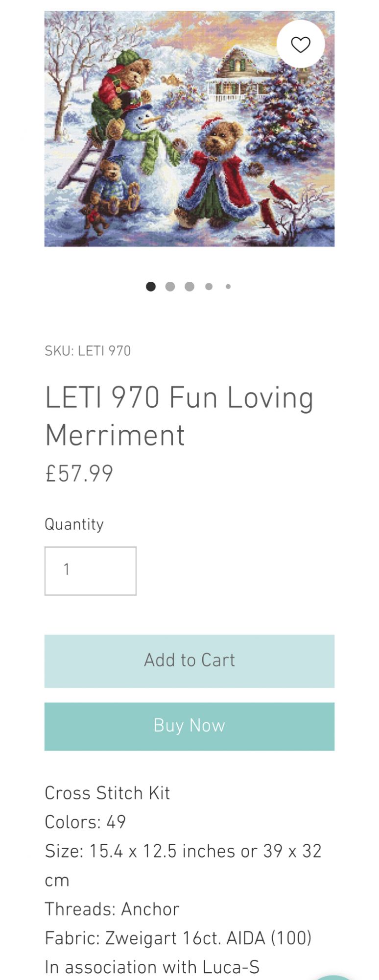This screenshot has height=980, width=379.
Task: Select the first carousel dot
Action: pos(151,287)
